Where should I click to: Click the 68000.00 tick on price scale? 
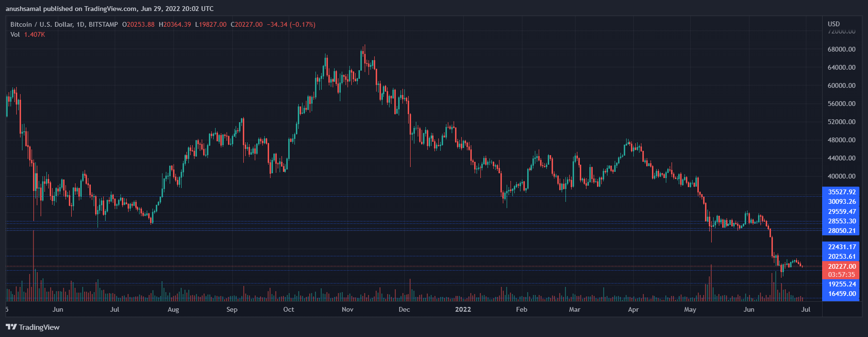pos(841,49)
